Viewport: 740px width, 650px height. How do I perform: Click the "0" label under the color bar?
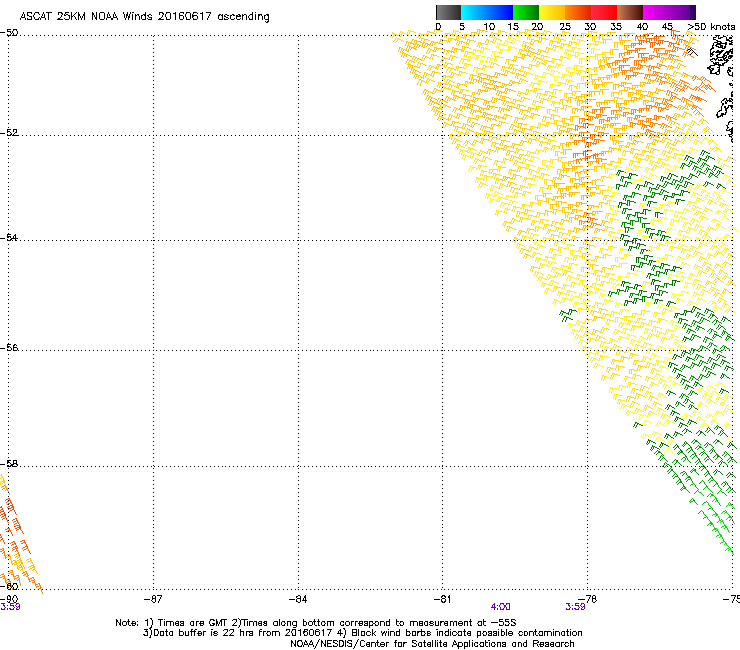point(438,27)
